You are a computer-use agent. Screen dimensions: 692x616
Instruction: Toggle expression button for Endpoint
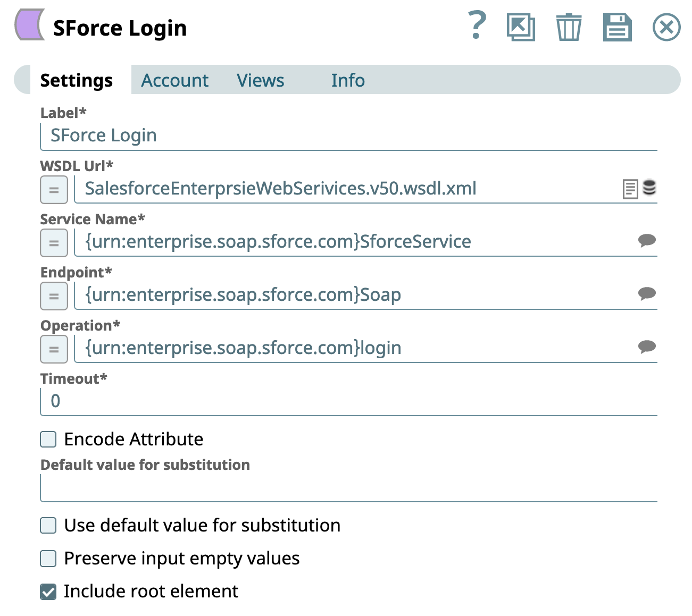pos(54,296)
